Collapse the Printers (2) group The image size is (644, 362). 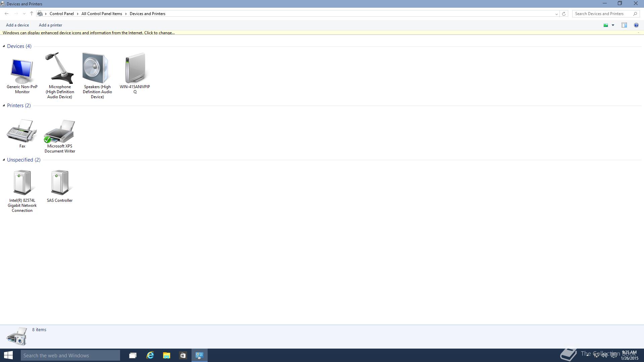pos(4,106)
